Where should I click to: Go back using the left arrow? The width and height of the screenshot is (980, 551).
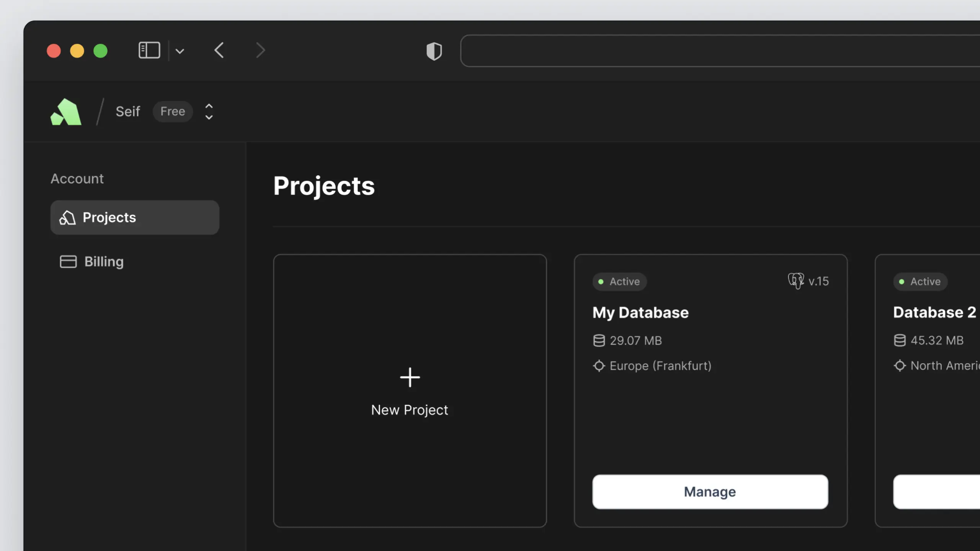coord(219,50)
